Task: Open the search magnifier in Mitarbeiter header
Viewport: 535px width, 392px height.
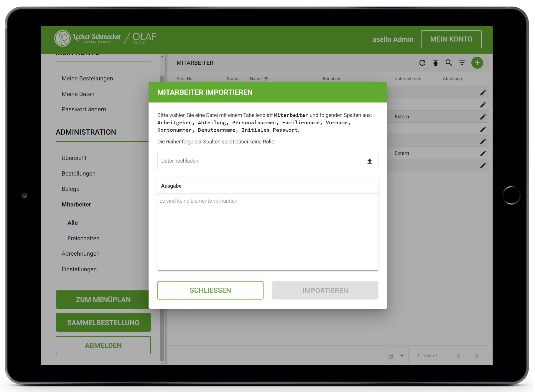Action: coord(448,63)
